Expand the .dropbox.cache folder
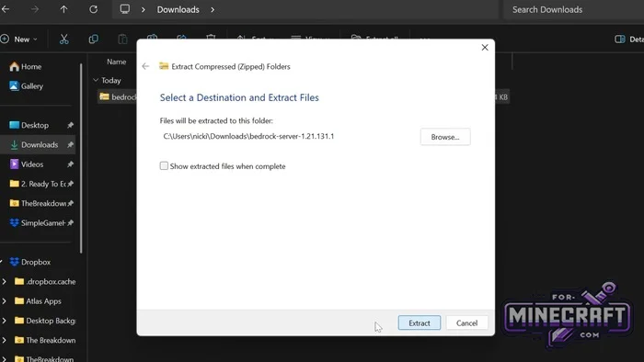 click(4, 281)
